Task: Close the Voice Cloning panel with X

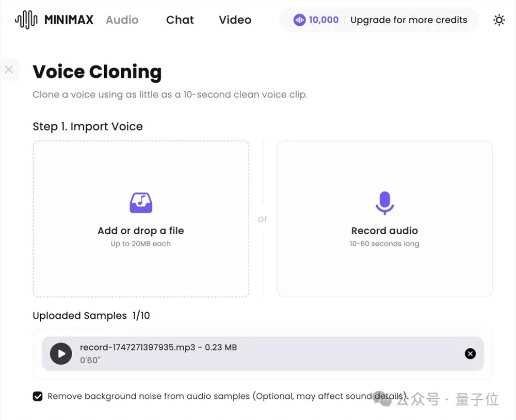Action: click(9, 70)
